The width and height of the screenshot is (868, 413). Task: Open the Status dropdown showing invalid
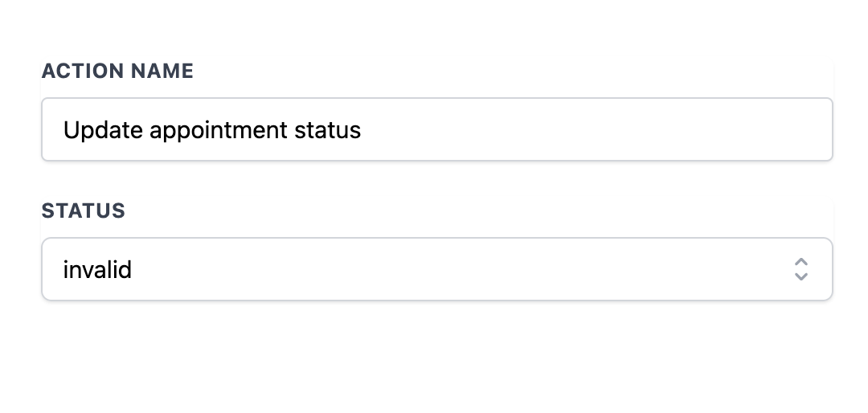tap(436, 269)
